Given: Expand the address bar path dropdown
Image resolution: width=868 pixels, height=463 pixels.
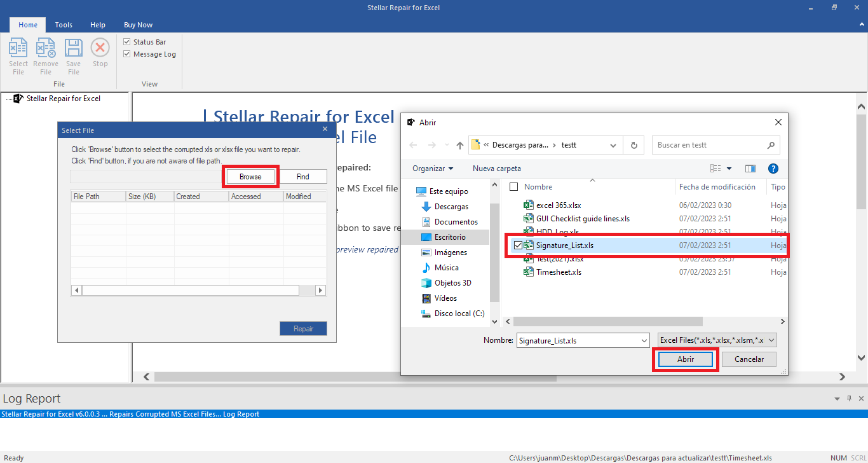Looking at the screenshot, I should [613, 145].
